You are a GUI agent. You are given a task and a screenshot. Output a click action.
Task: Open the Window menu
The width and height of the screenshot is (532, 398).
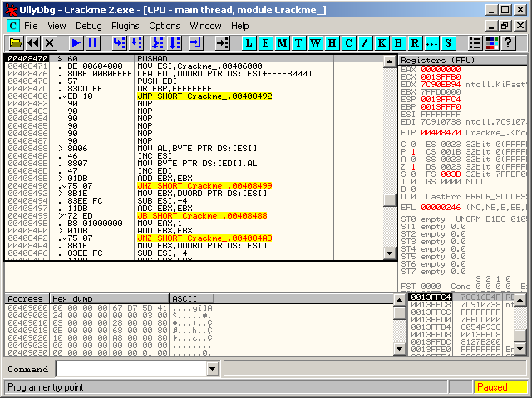click(205, 26)
